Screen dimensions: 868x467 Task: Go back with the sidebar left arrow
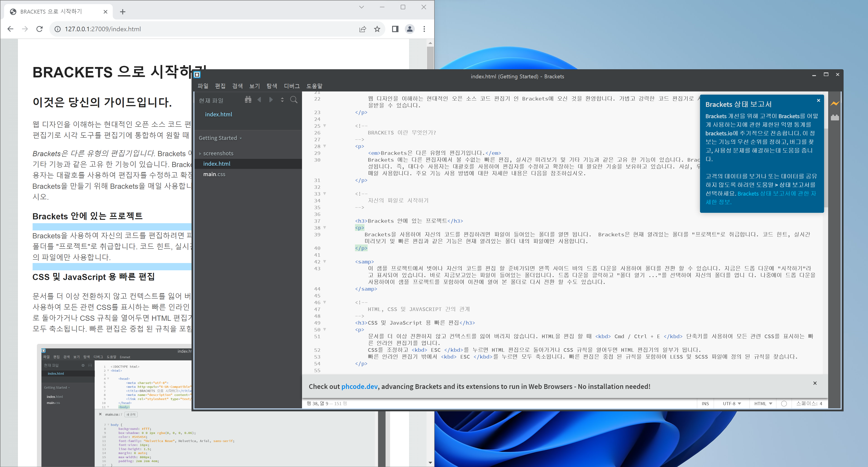pos(259,99)
